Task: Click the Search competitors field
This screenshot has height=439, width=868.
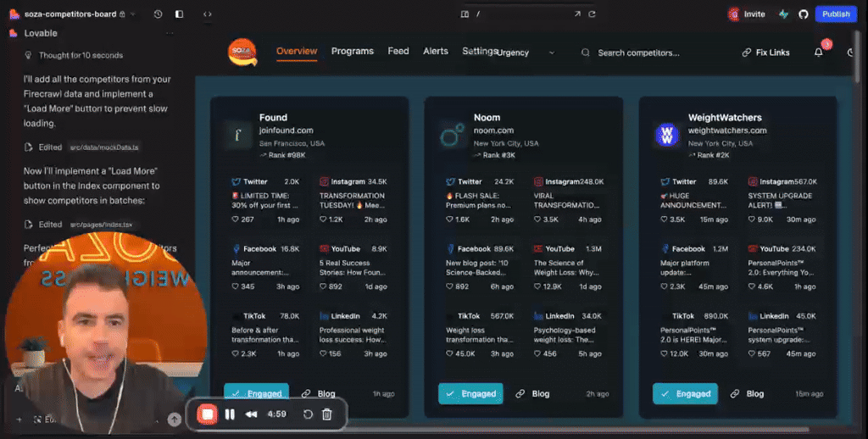Action: point(637,53)
